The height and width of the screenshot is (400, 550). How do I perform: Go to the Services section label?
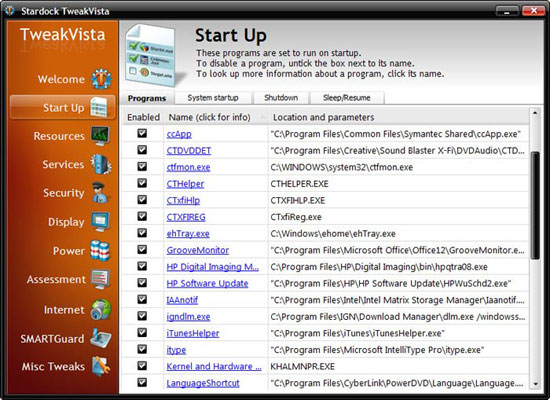tap(63, 165)
